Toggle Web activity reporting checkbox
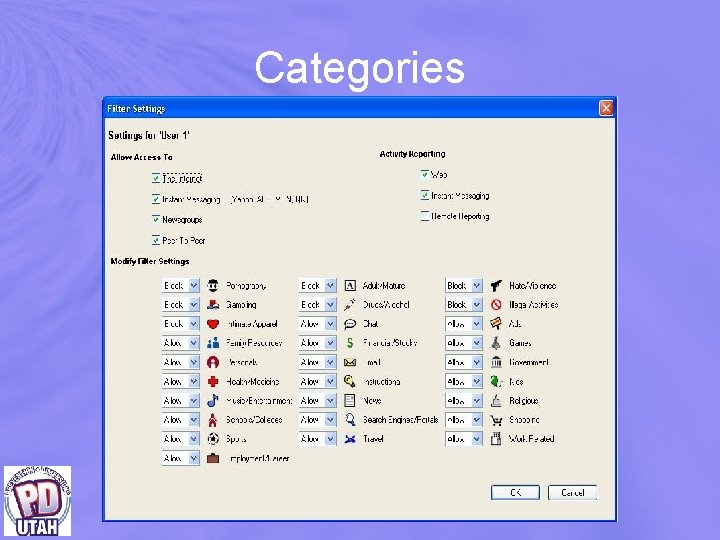This screenshot has width=720, height=540. 425,174
